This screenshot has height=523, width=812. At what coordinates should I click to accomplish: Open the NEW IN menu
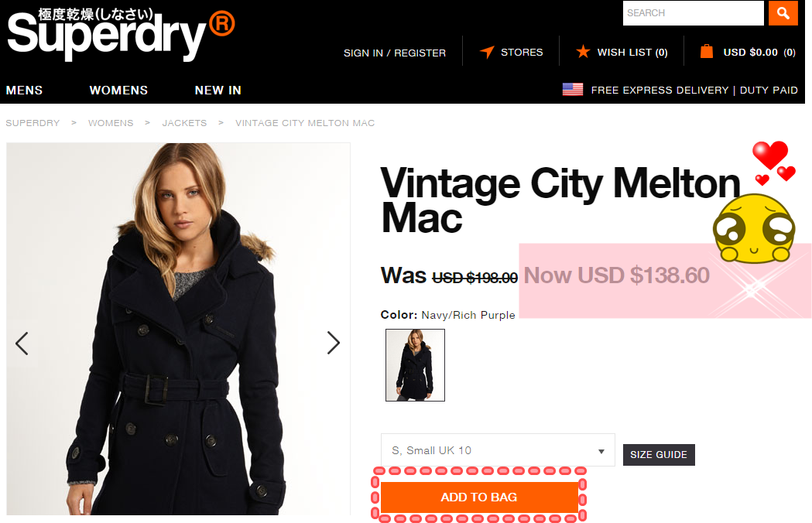point(218,90)
